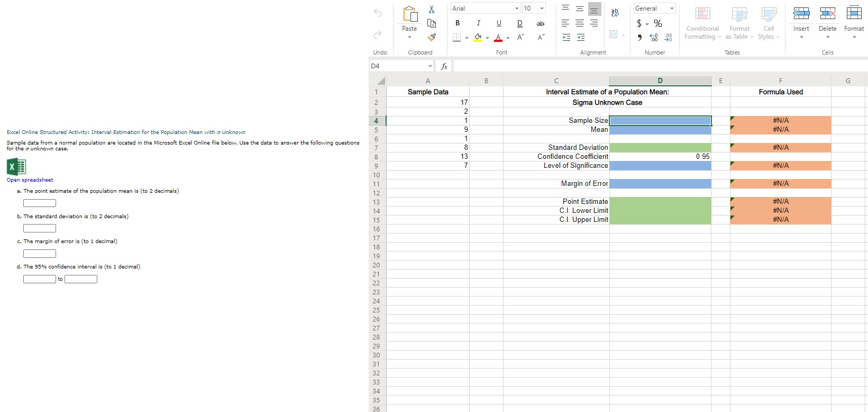Click the margin of error answer box
Image resolution: width=868 pixels, height=412 pixels.
[40, 254]
